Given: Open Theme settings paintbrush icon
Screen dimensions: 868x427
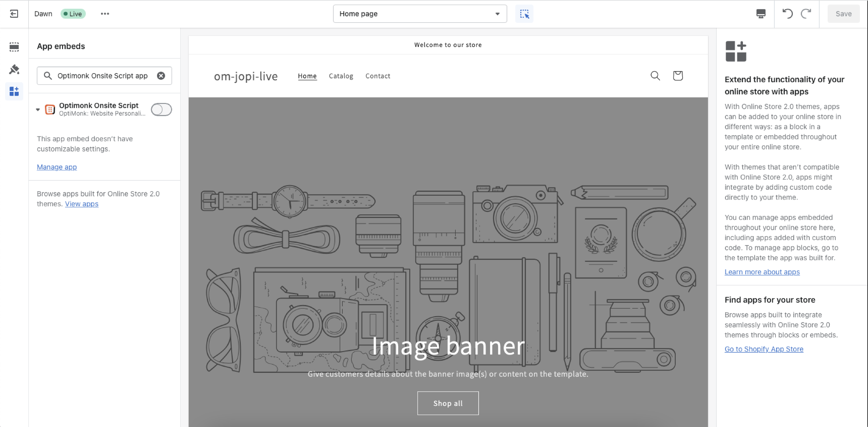Looking at the screenshot, I should pyautogui.click(x=14, y=69).
